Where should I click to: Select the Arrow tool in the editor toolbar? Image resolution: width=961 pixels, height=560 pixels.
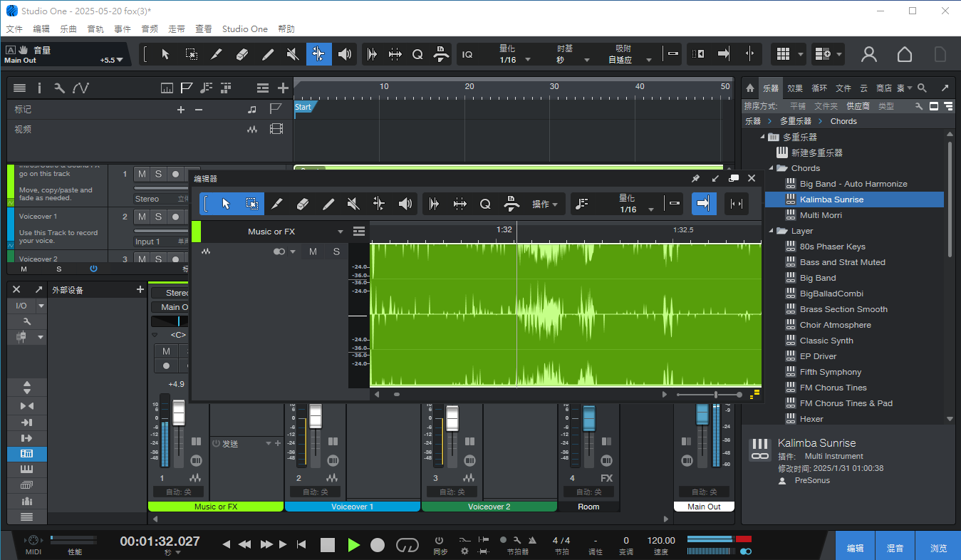226,204
